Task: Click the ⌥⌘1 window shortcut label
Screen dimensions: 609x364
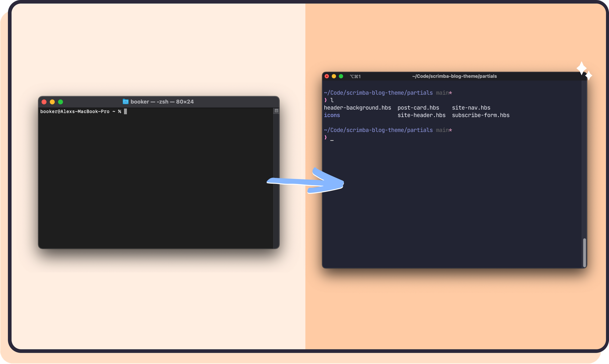Action: pyautogui.click(x=355, y=77)
